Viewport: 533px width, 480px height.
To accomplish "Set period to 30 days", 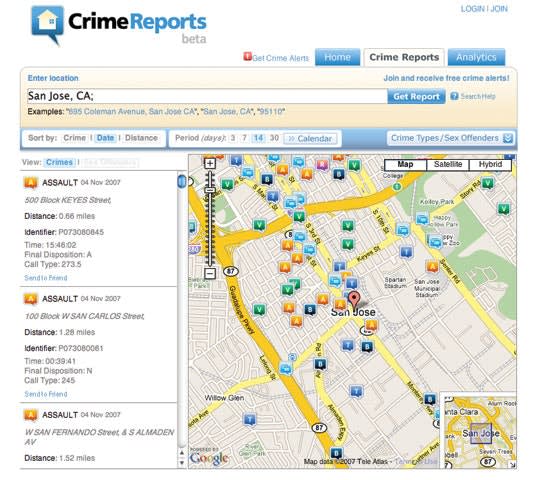I will [x=274, y=138].
